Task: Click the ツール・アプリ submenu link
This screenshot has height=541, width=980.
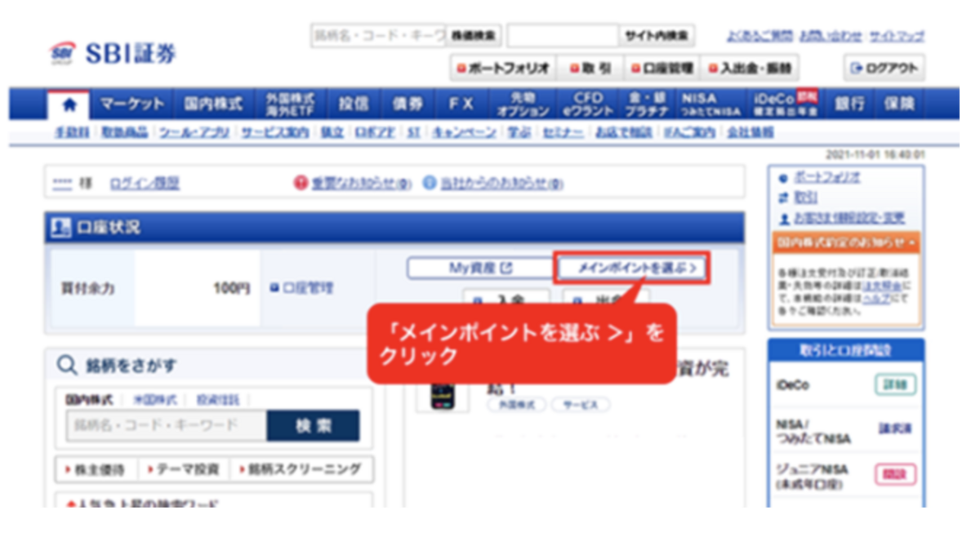Action: tap(194, 132)
